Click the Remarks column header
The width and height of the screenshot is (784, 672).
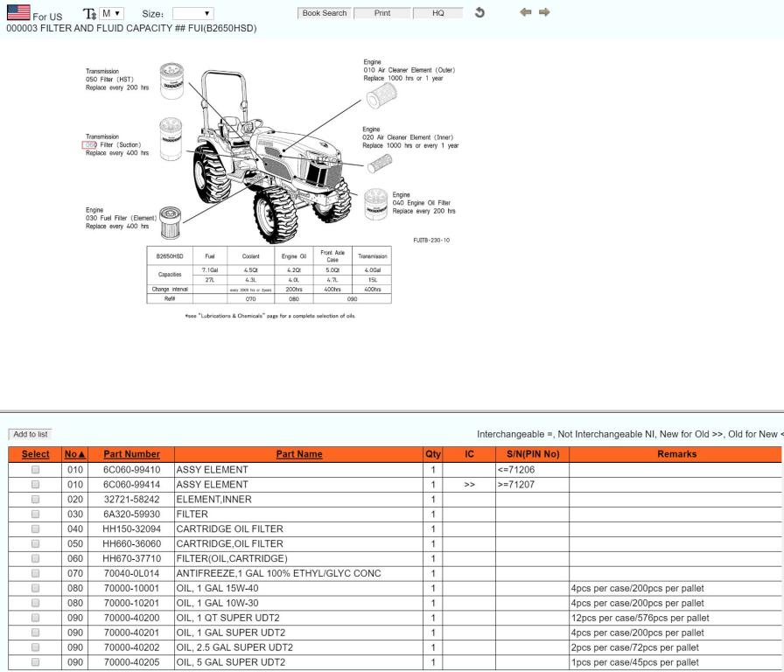676,454
